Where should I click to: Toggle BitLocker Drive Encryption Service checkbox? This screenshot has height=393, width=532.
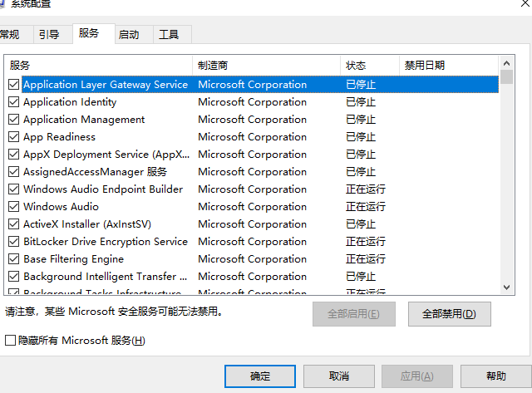click(x=13, y=242)
